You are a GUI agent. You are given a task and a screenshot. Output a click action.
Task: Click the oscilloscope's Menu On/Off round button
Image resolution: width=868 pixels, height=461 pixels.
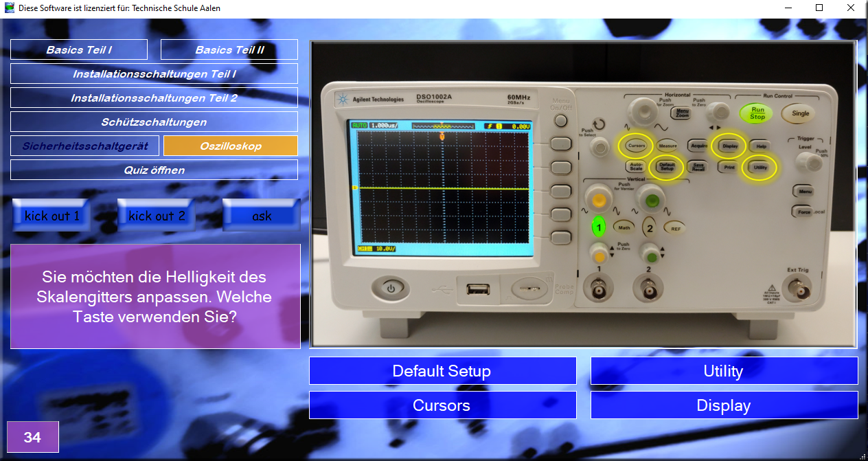pos(561,121)
